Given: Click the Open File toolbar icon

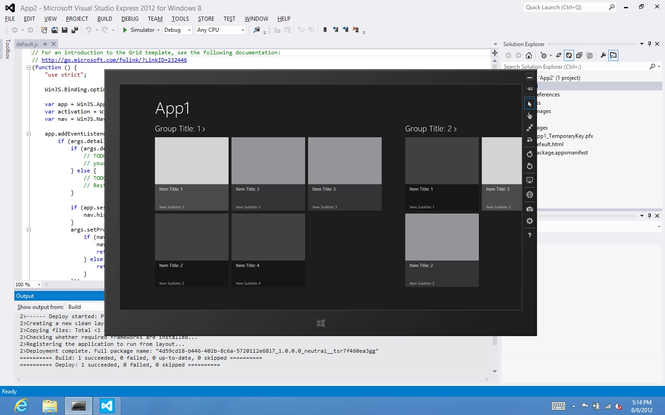Looking at the screenshot, I should pos(54,30).
